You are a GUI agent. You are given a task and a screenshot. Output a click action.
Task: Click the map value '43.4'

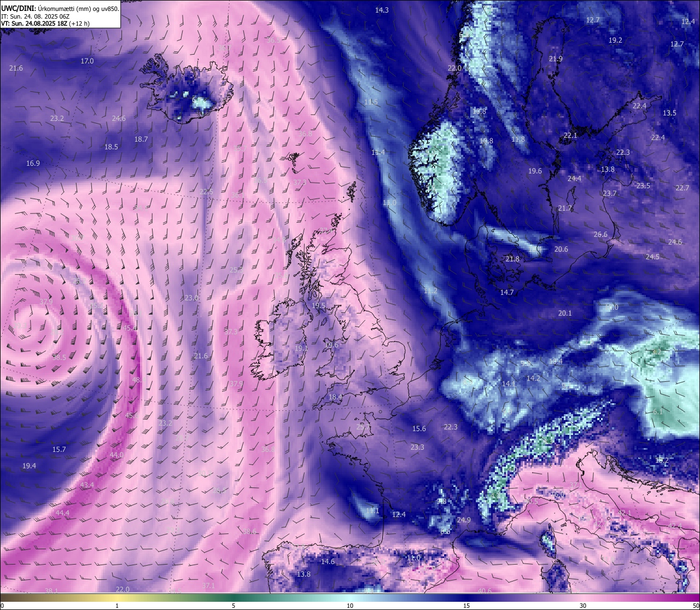87,485
